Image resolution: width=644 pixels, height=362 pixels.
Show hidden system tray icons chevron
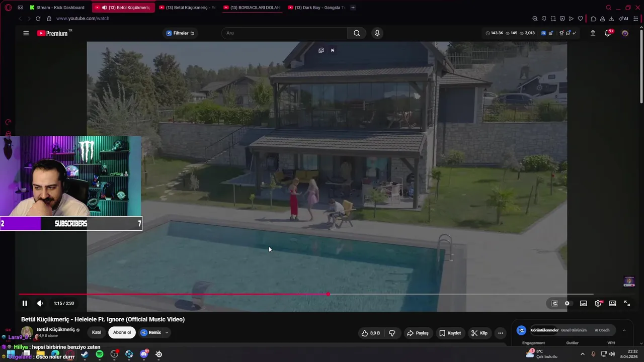[x=583, y=354]
